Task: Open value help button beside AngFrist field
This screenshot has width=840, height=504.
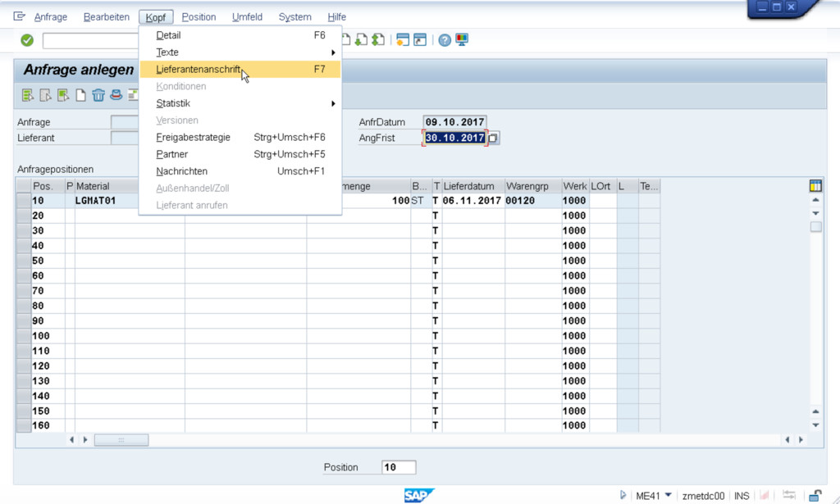Action: coord(493,138)
